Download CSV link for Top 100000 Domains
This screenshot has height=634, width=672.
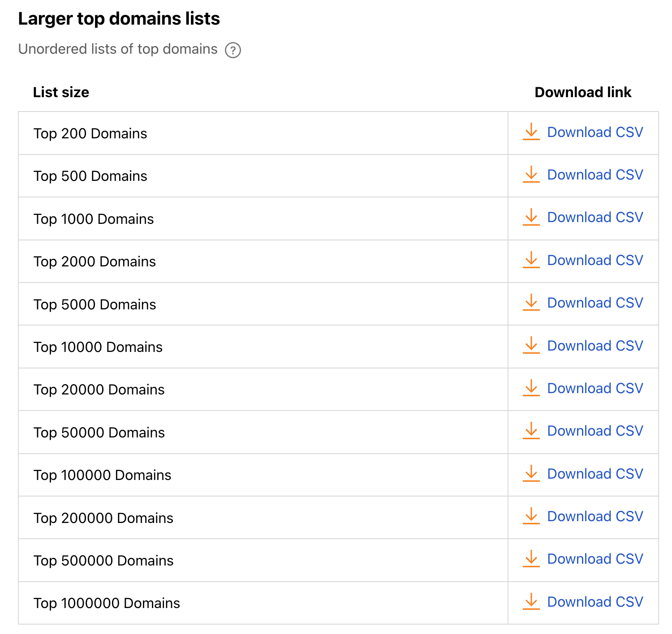595,474
